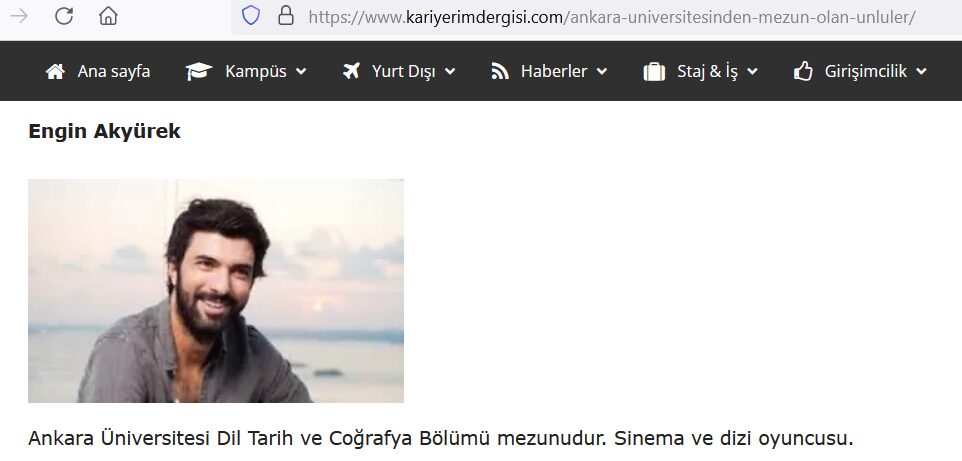Click the graduation cap Kampüs icon
962x461 pixels.
[x=199, y=72]
